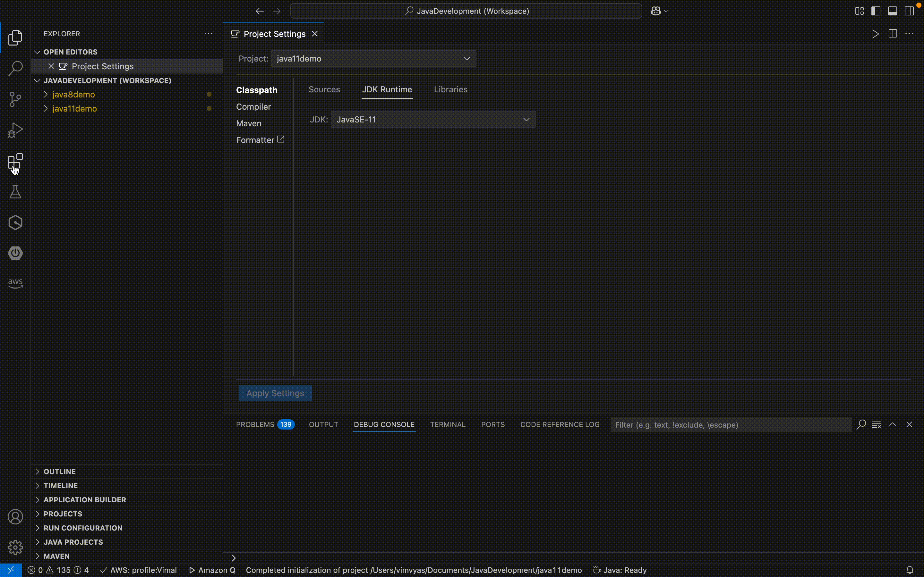Open the Spring Boot dashboard icon

(x=15, y=253)
